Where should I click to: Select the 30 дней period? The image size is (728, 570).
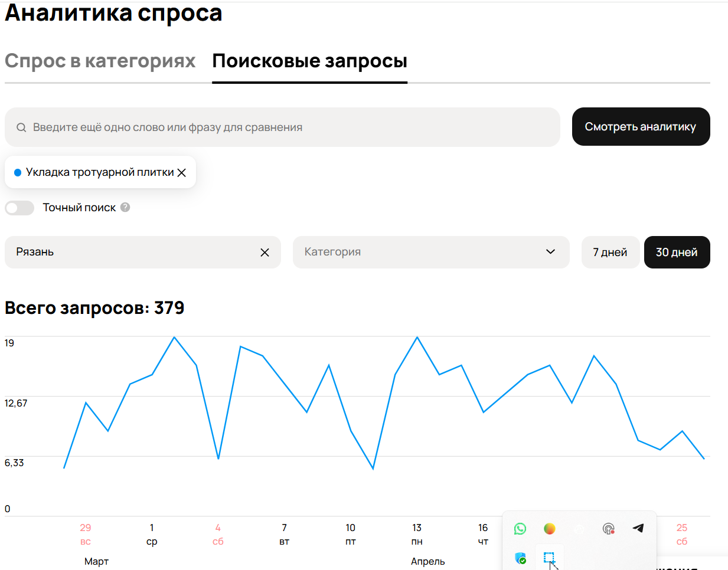[x=677, y=253]
